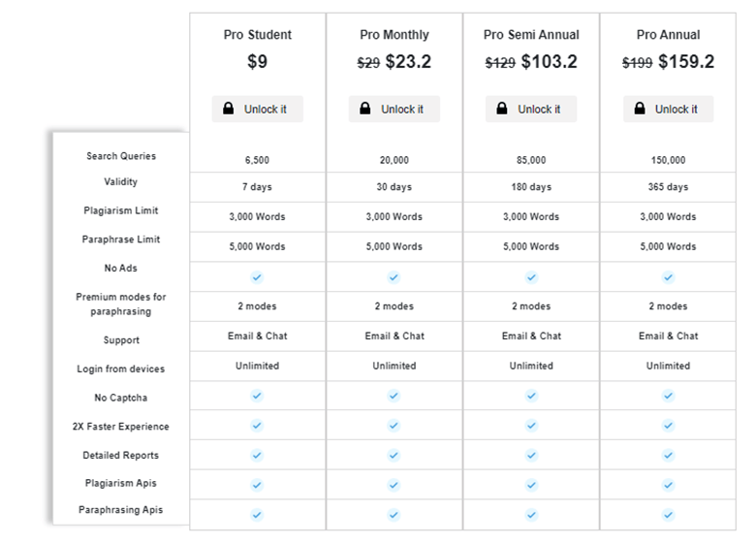
Task: Select the Pro Student plan title
Action: (x=258, y=35)
